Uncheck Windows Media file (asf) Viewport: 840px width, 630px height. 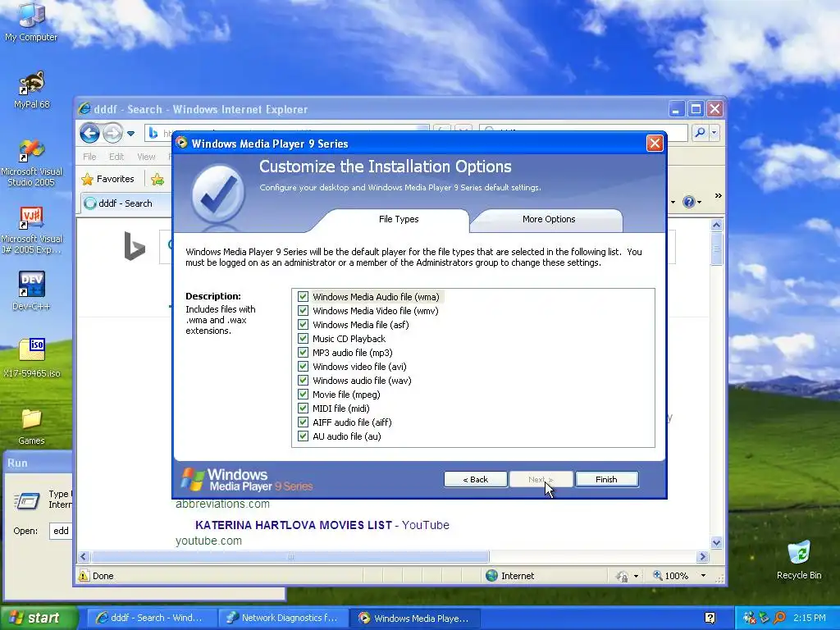click(x=303, y=325)
